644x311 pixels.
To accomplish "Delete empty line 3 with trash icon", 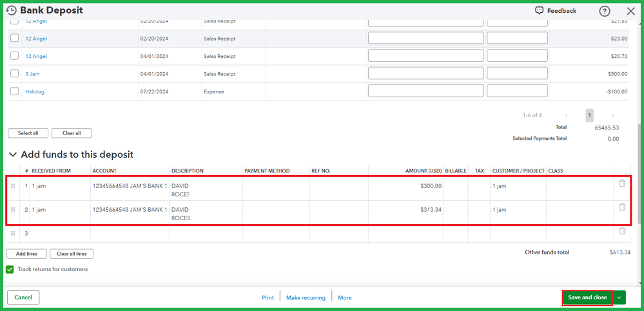I will [622, 231].
